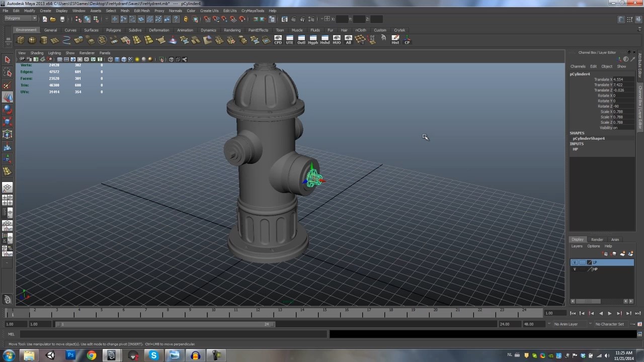Switch to the Rendering shelf tab

232,30
